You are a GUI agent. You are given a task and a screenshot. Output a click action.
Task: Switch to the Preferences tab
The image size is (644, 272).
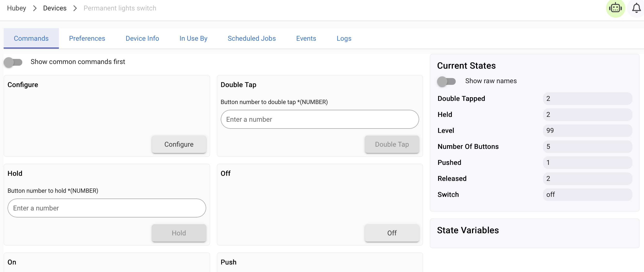(87, 38)
